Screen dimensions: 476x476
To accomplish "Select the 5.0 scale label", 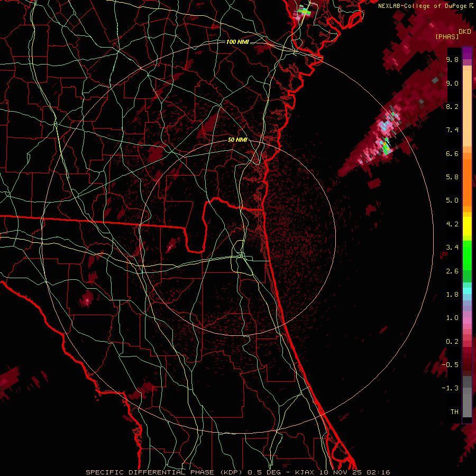I will point(452,200).
